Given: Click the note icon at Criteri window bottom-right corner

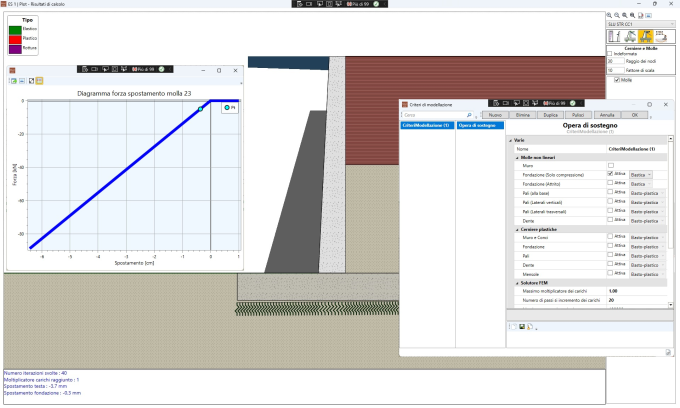Looking at the screenshot, I should (x=668, y=353).
